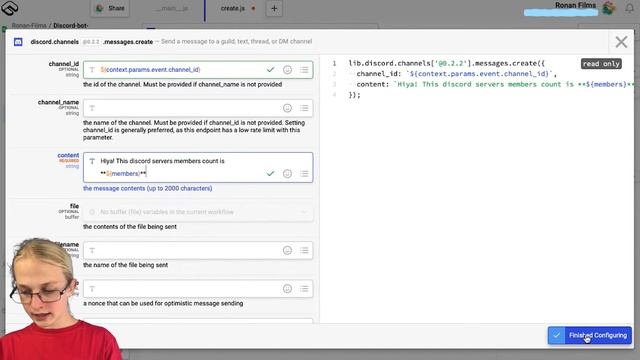The width and height of the screenshot is (640, 360).
Task: Click the filename input field
Action: pos(198,250)
